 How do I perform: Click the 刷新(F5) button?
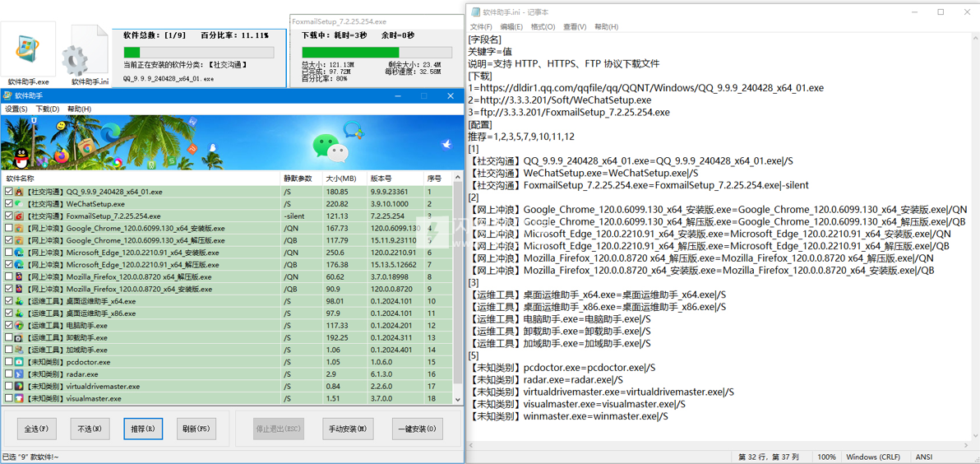196,429
